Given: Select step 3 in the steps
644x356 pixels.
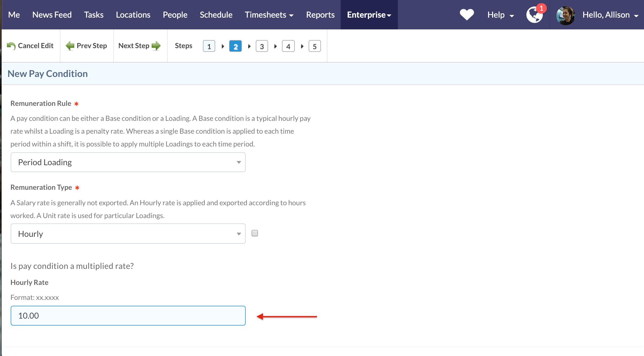Looking at the screenshot, I should point(262,47).
